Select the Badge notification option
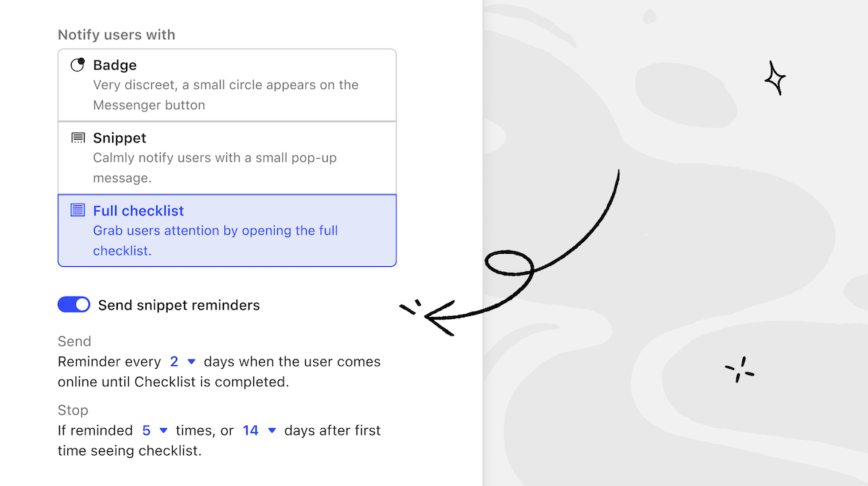The height and width of the screenshot is (486, 868). click(226, 85)
